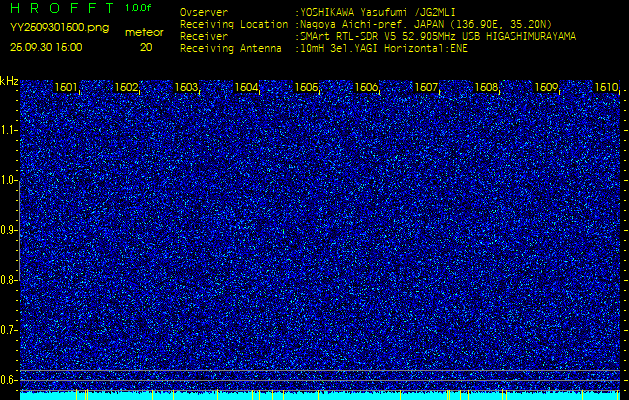The height and width of the screenshot is (400, 629).
Task: Click the 0.6 frequency axis label
Action: coord(8,380)
